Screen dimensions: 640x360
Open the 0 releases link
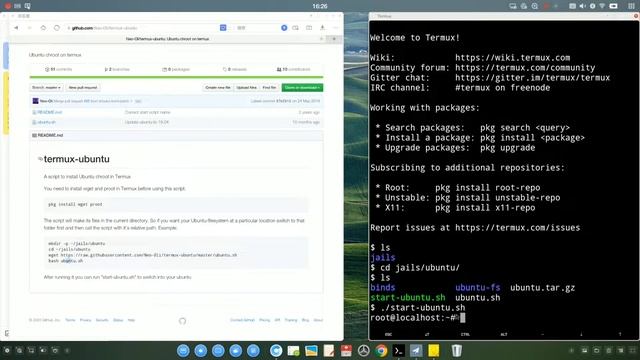[x=235, y=69]
